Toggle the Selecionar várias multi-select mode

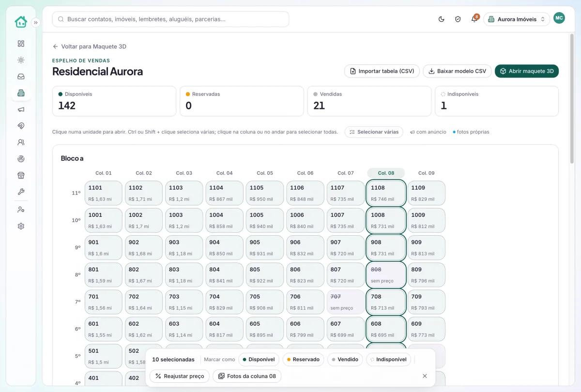click(x=374, y=132)
